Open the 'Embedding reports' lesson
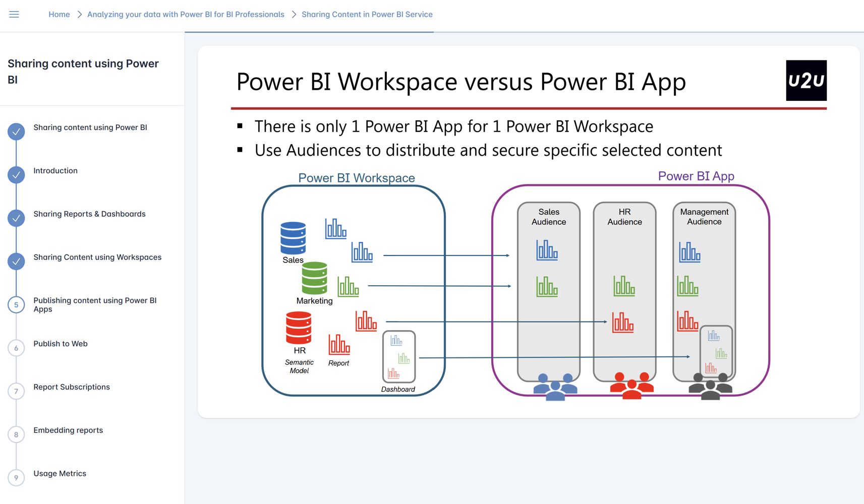This screenshot has width=864, height=504. point(68,430)
